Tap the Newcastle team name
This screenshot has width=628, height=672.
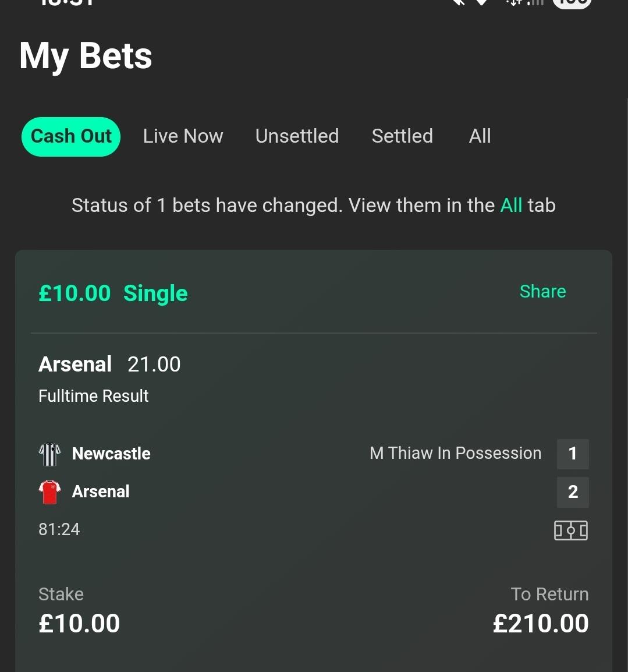[x=111, y=454]
